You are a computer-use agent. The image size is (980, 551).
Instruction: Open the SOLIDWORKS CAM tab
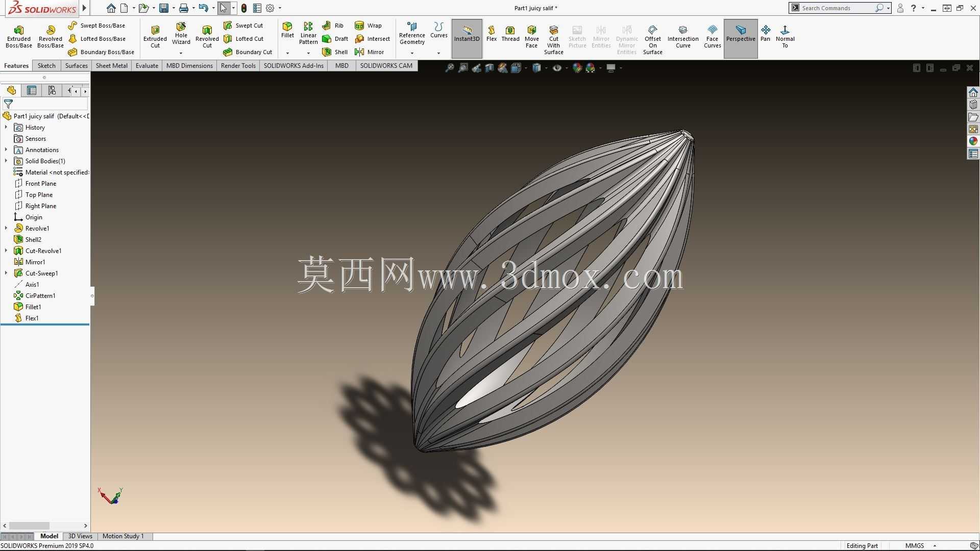pyautogui.click(x=386, y=66)
